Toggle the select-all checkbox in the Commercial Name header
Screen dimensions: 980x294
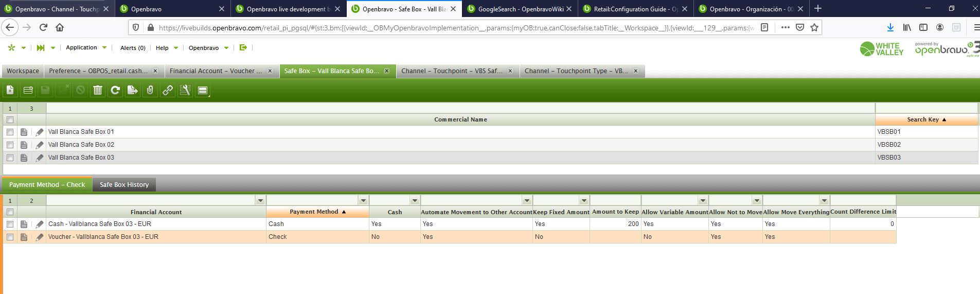pyautogui.click(x=10, y=119)
